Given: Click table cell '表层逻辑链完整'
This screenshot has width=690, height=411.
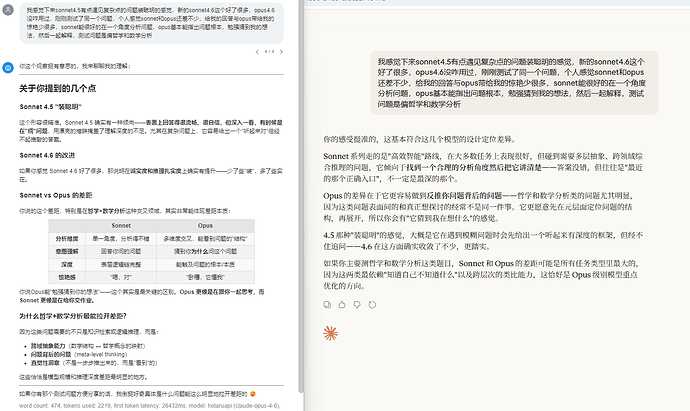Looking at the screenshot, I should click(x=121, y=264).
